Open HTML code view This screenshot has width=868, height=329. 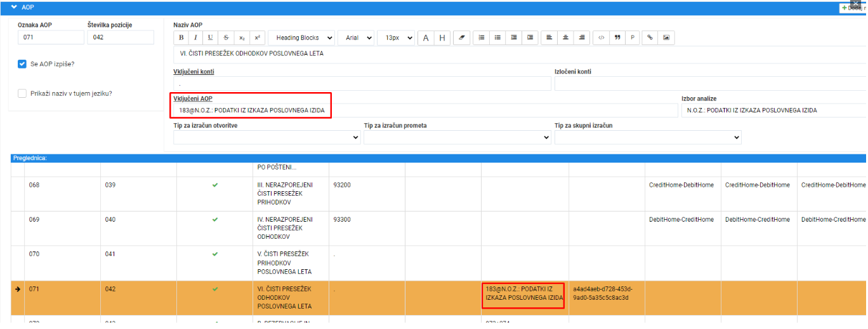coord(601,37)
